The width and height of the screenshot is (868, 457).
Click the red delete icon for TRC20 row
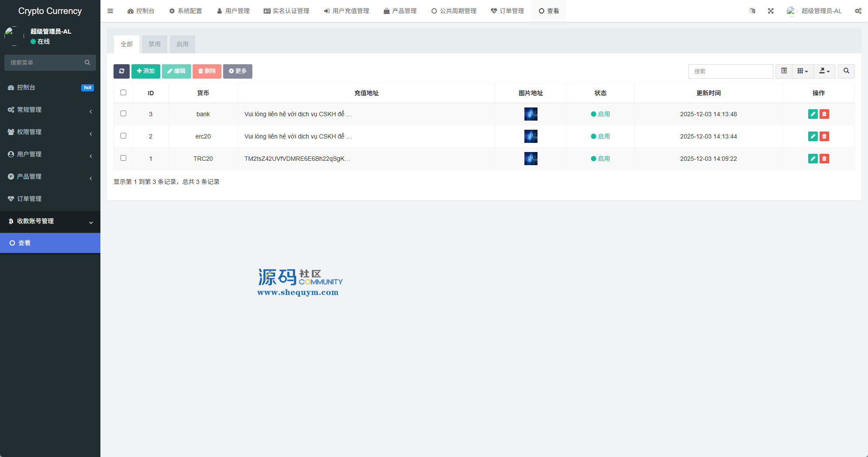[824, 159]
